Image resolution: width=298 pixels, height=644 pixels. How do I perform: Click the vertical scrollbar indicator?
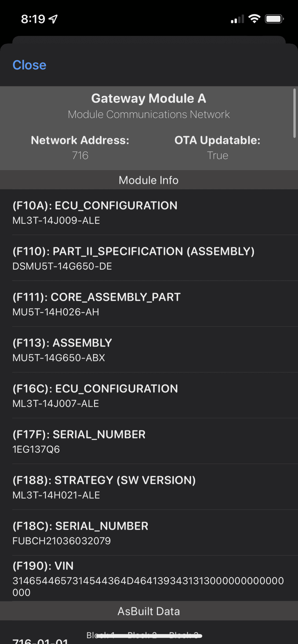pos(295,113)
